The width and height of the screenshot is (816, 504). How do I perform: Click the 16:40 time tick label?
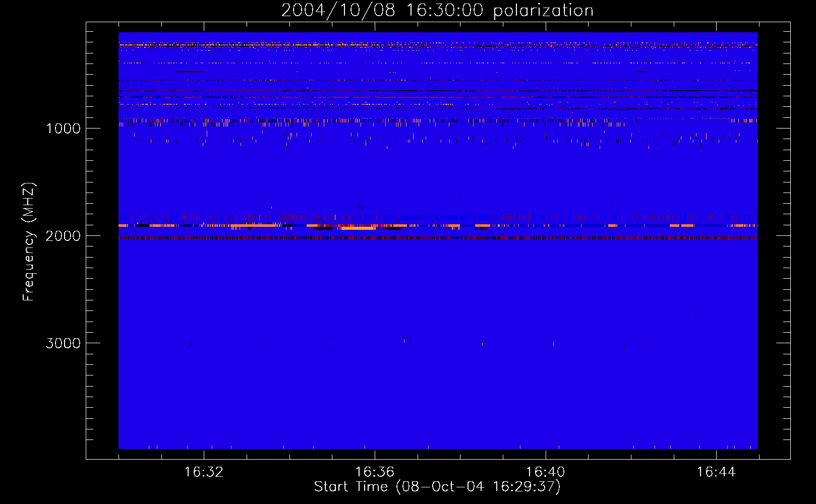click(546, 472)
